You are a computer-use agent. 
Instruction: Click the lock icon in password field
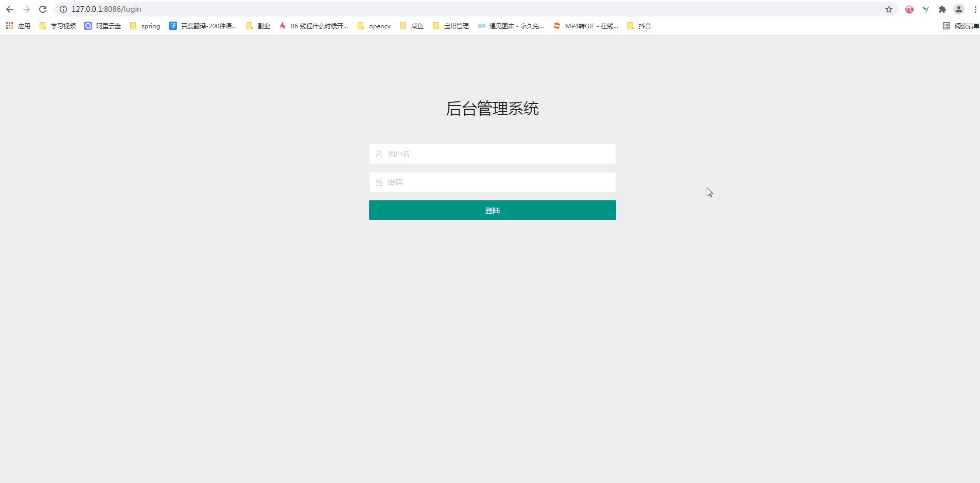379,182
